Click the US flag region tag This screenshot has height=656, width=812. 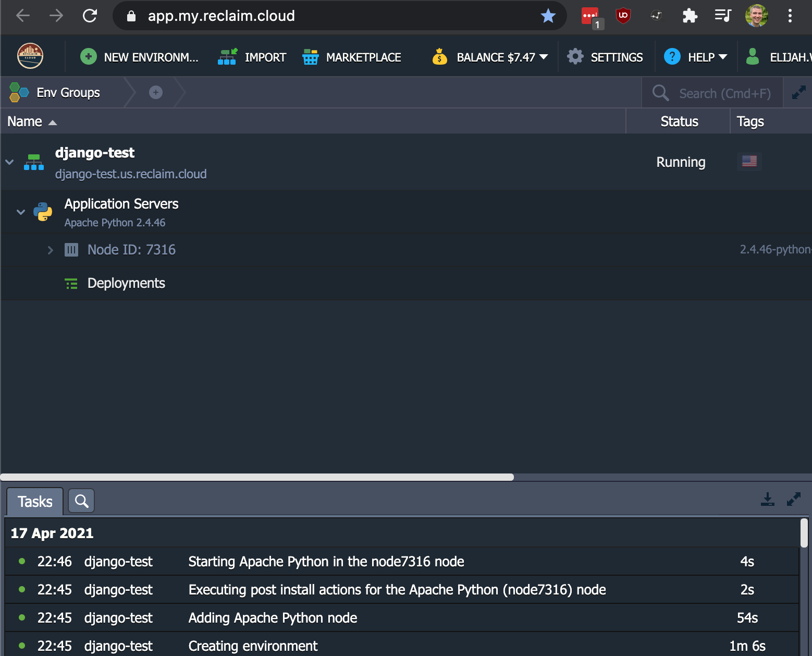coord(749,161)
